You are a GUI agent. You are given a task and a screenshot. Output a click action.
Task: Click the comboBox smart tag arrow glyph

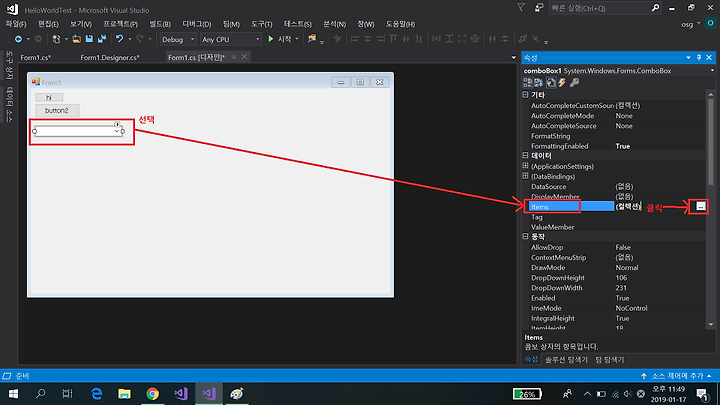point(118,124)
